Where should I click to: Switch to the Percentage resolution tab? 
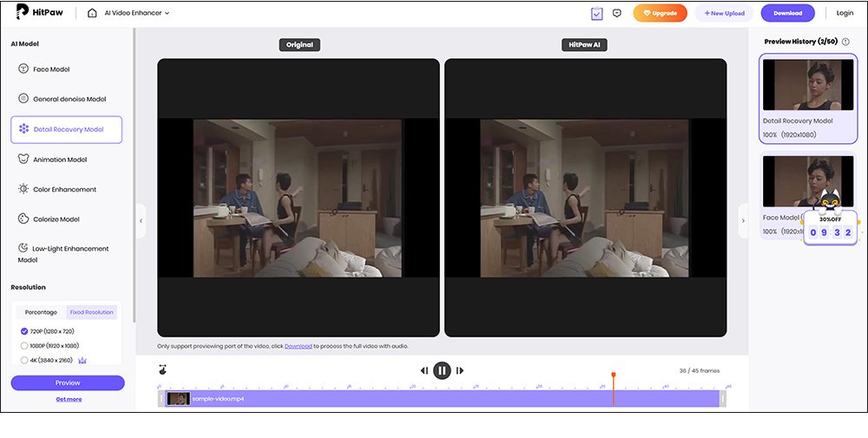[x=41, y=312]
